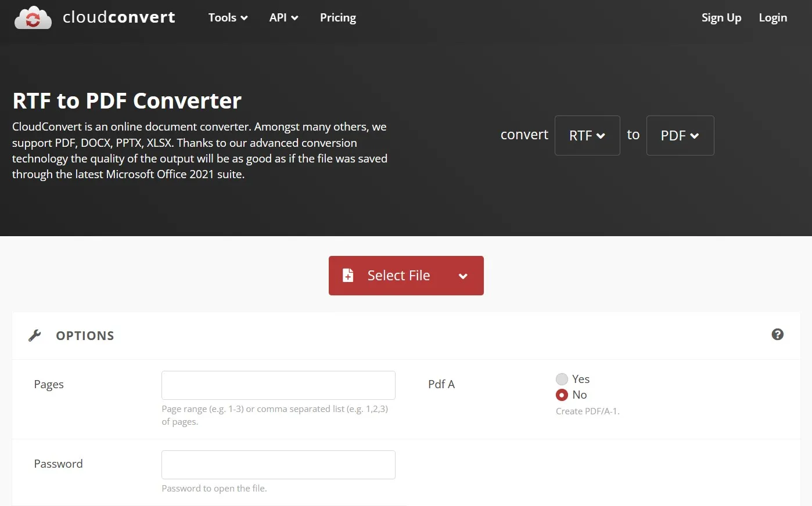This screenshot has width=812, height=506.
Task: Click the Pages range input field
Action: [x=278, y=385]
